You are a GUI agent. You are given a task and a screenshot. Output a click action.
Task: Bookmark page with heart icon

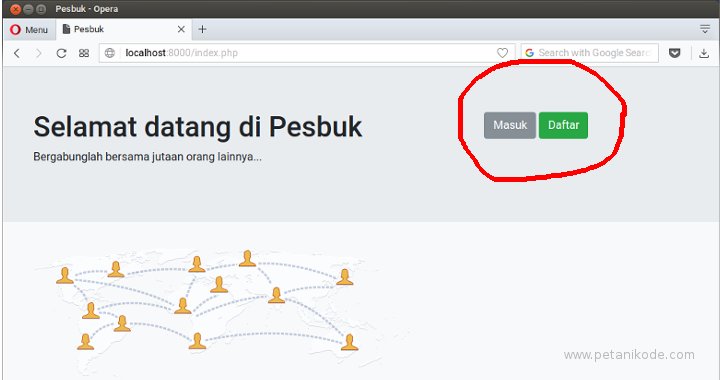coord(502,53)
